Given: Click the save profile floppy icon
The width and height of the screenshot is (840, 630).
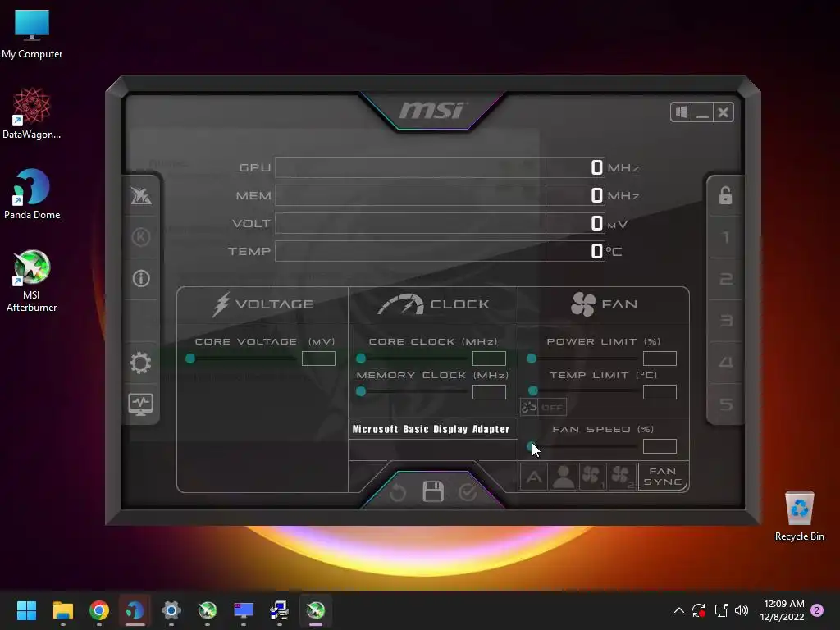Looking at the screenshot, I should [x=433, y=491].
